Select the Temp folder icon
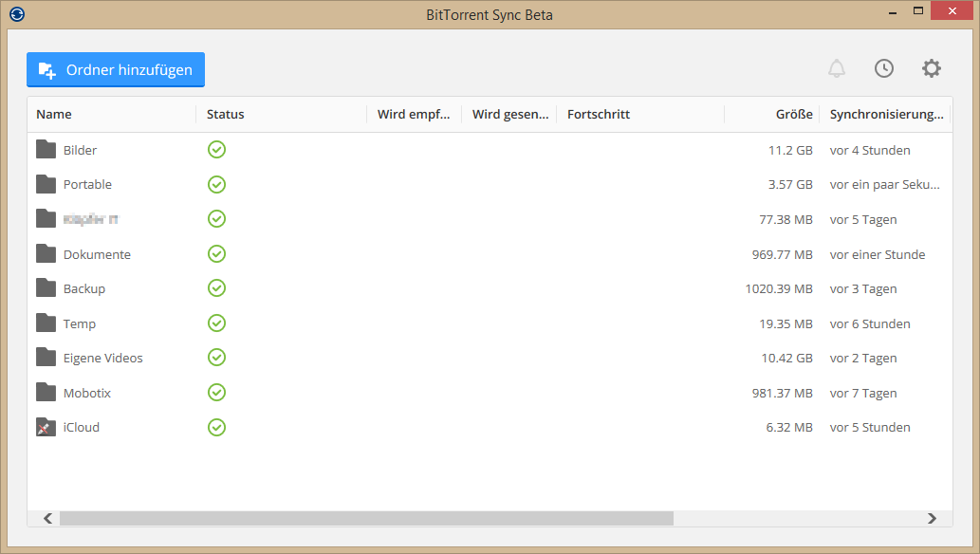 (x=46, y=323)
